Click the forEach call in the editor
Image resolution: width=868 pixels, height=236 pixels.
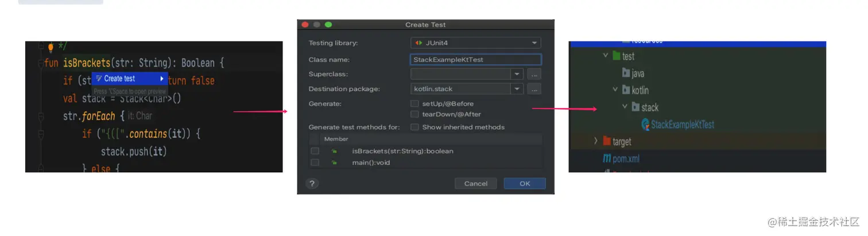(x=99, y=116)
